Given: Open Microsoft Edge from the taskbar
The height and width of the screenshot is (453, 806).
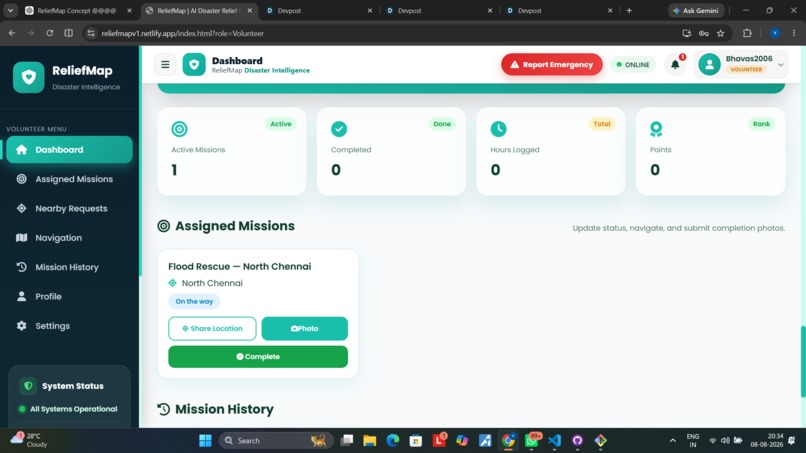Looking at the screenshot, I should [x=393, y=441].
